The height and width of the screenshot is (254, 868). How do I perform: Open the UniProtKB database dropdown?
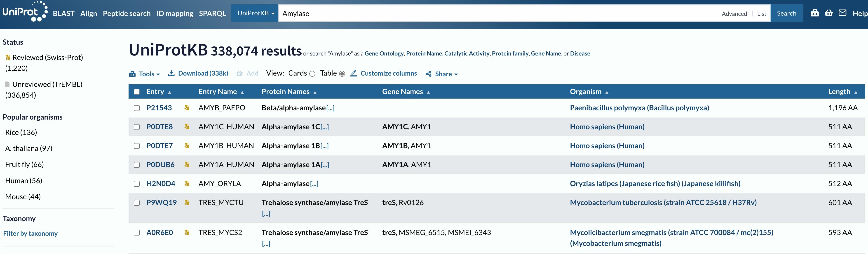pos(255,13)
